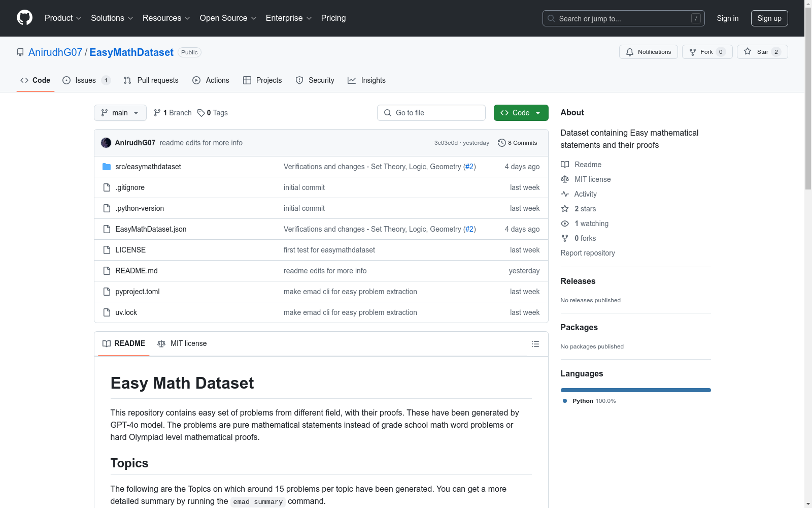Screen dimensions: 812x508
Task: Click the file icon beside README.md
Action: 107,271
